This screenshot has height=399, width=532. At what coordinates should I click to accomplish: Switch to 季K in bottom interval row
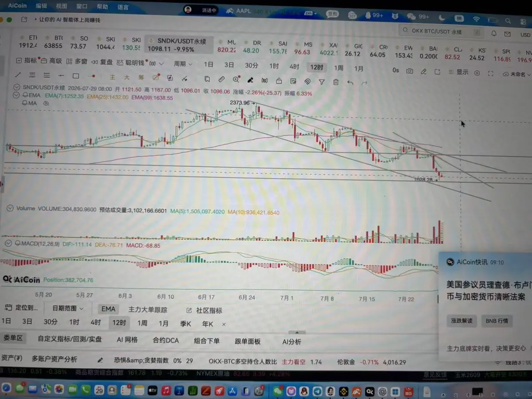point(186,324)
